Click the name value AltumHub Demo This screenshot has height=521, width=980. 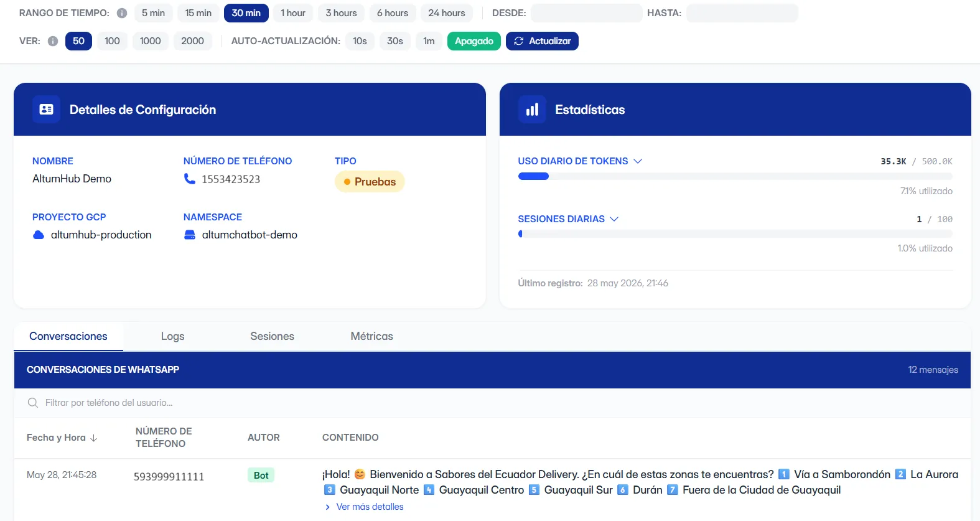[72, 179]
